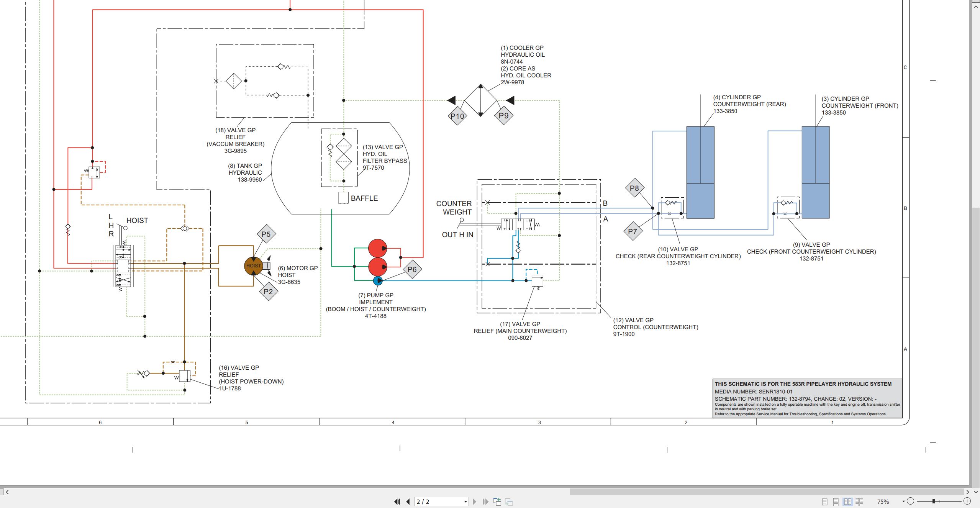Click the HOIST control lever label
This screenshot has width=980, height=508.
tap(137, 220)
